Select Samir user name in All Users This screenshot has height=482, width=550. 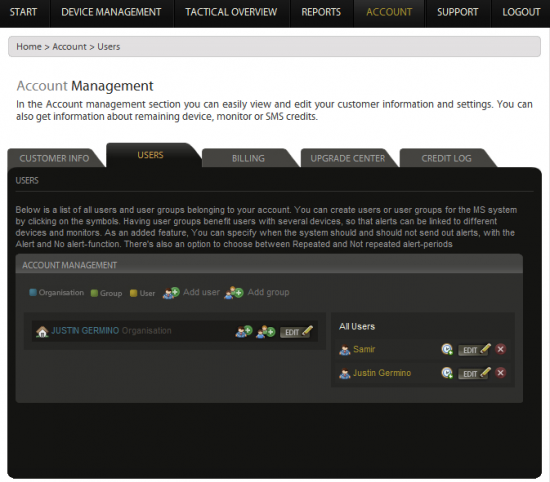[x=364, y=349]
